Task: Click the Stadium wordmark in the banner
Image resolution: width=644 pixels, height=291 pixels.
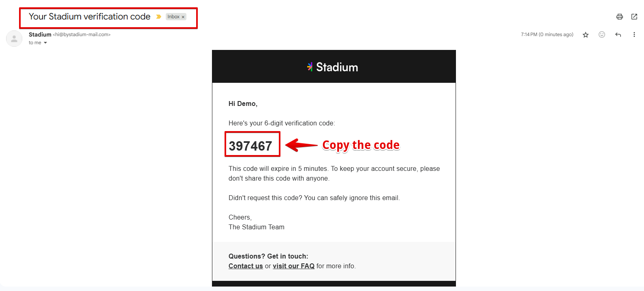Action: pyautogui.click(x=337, y=67)
